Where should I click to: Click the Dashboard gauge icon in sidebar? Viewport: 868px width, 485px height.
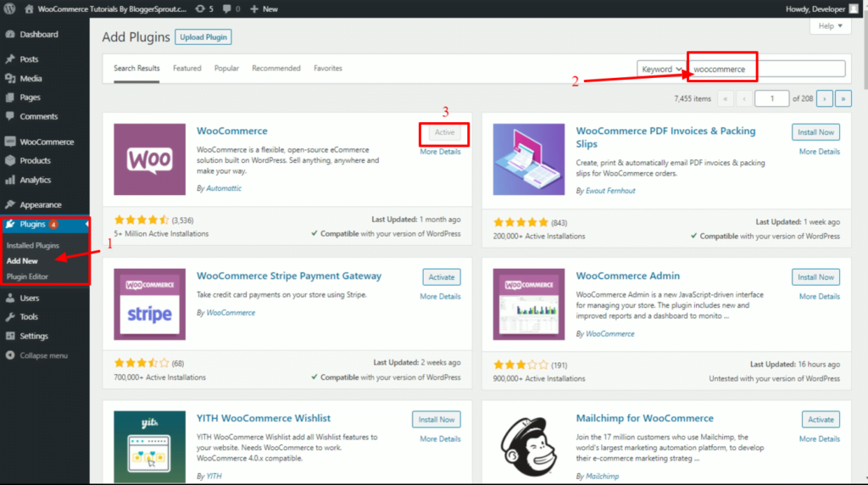tap(10, 34)
